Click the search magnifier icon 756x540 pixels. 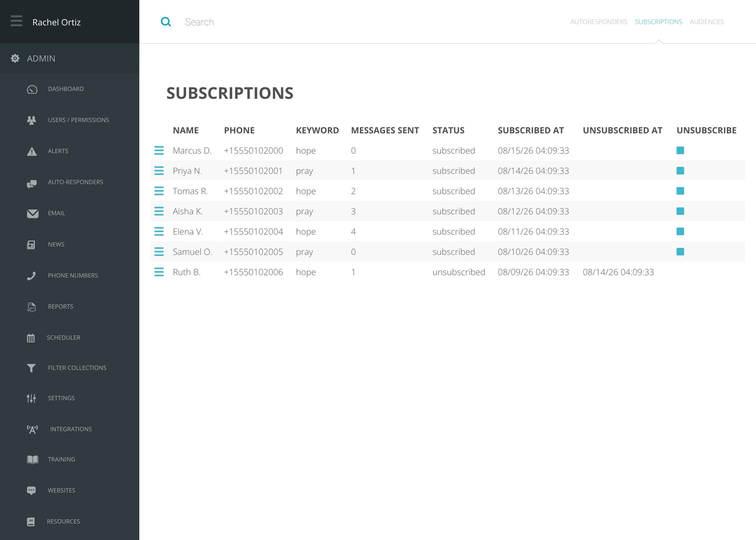[166, 22]
